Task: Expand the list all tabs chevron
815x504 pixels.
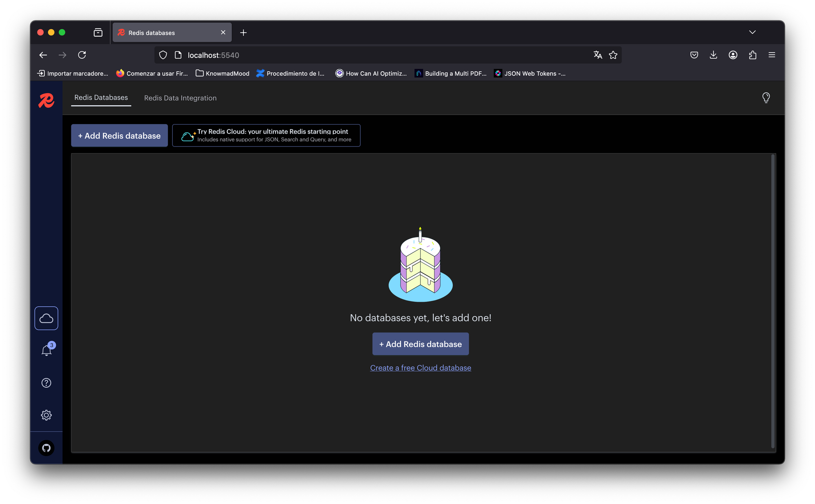Action: (752, 32)
